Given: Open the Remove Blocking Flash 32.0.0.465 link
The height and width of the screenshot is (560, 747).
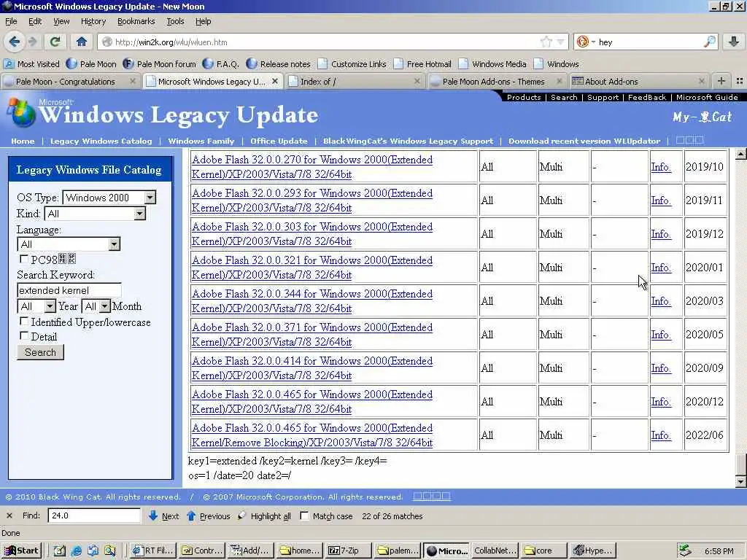Looking at the screenshot, I should click(312, 435).
